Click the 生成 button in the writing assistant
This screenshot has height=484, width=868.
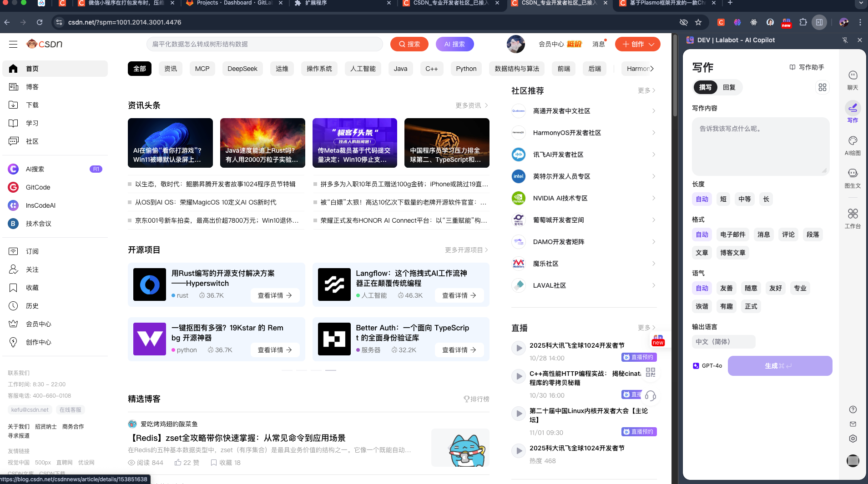[x=779, y=365]
